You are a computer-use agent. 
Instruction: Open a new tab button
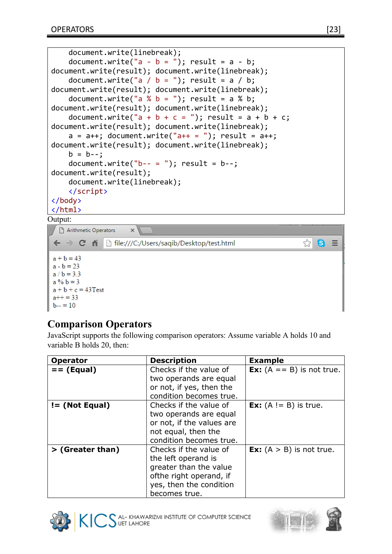point(146,231)
